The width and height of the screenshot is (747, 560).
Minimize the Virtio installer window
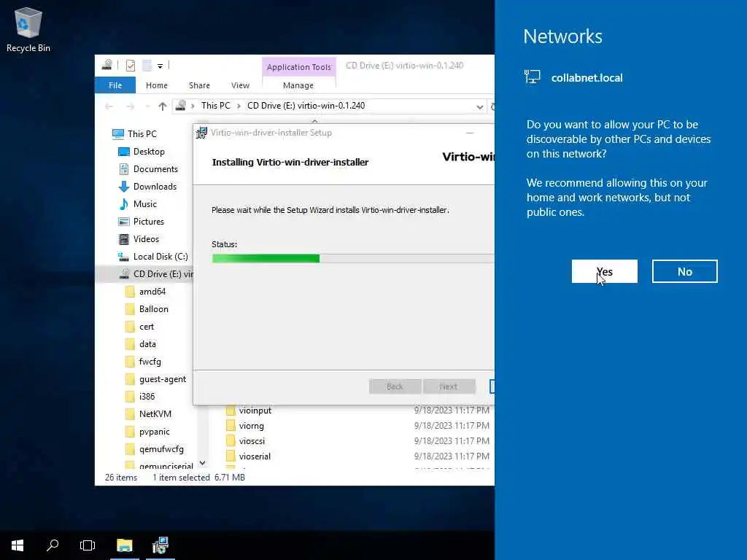click(x=470, y=133)
